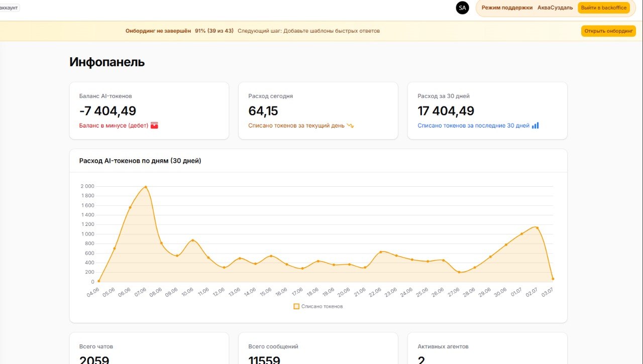Screen dimensions: 643x364
Task: Click the SA avatar icon
Action: tap(462, 8)
